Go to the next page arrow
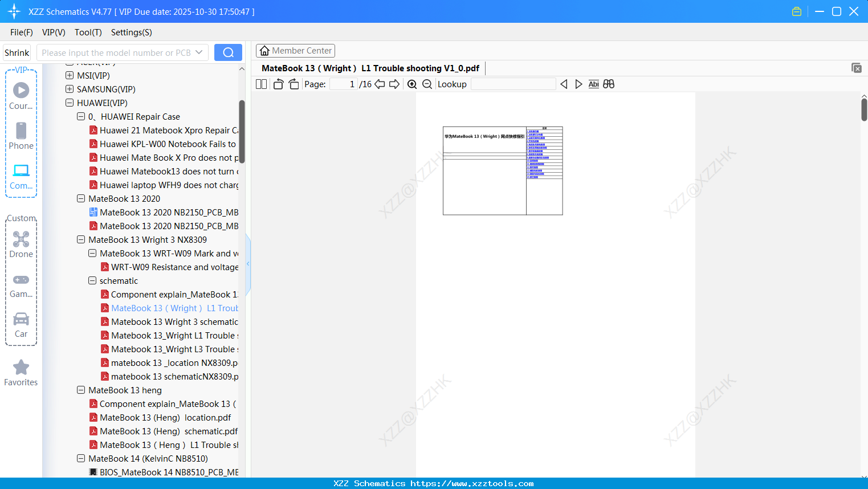868x489 pixels. click(x=394, y=84)
